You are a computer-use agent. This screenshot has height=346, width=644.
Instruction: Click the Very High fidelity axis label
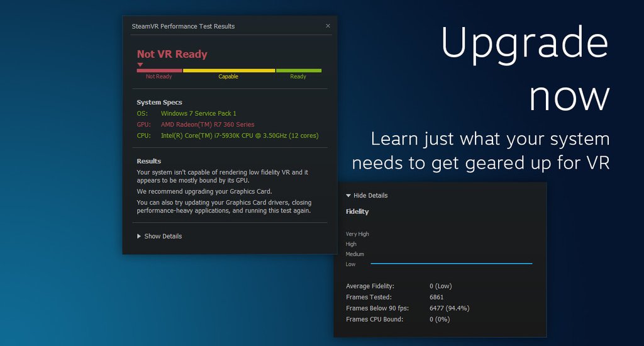point(357,234)
